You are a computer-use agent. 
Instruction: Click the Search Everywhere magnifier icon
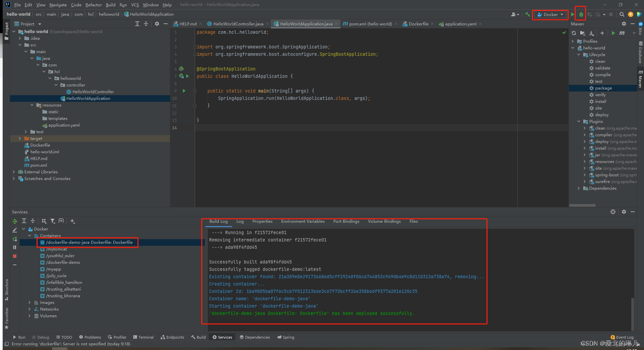click(x=622, y=14)
